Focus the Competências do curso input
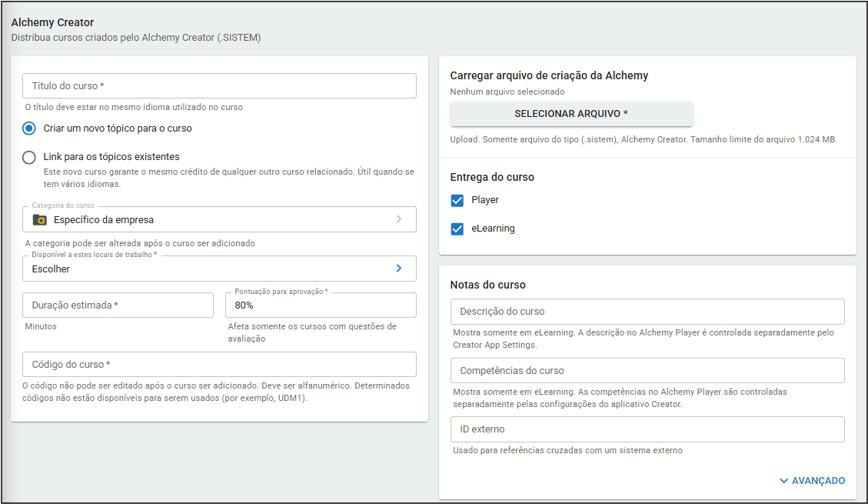This screenshot has width=868, height=504. [647, 370]
